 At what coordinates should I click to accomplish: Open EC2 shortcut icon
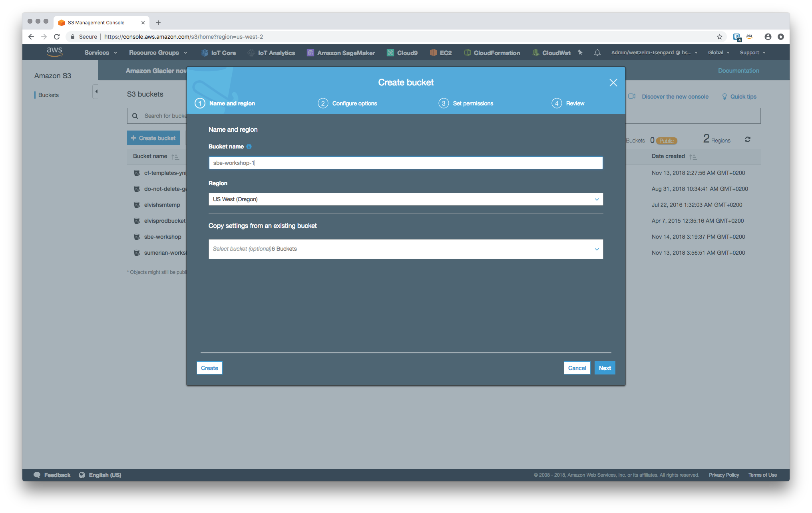click(x=433, y=53)
